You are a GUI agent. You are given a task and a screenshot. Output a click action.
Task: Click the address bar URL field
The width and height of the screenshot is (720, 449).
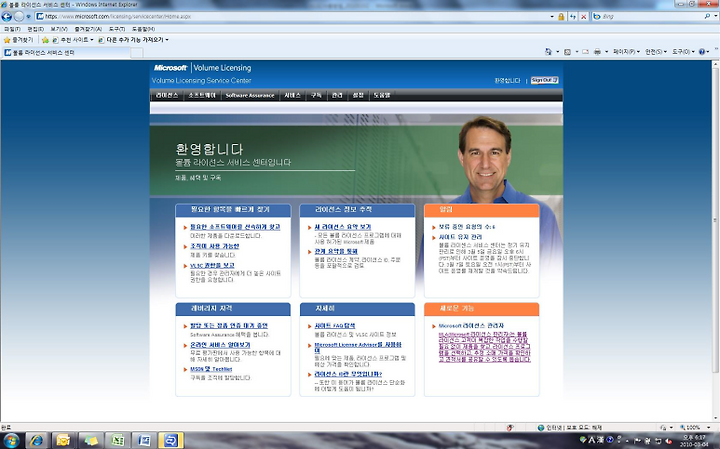click(294, 17)
